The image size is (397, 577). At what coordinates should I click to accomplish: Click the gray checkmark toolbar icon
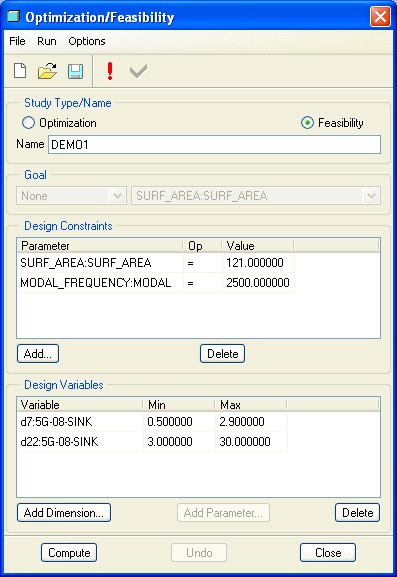click(138, 71)
